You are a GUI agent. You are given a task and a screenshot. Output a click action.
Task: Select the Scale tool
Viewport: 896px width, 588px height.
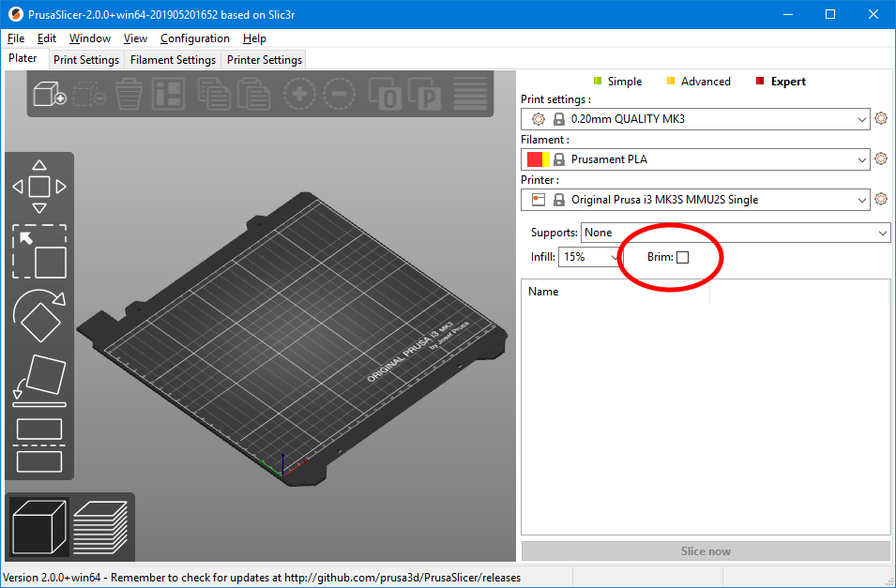tap(39, 251)
